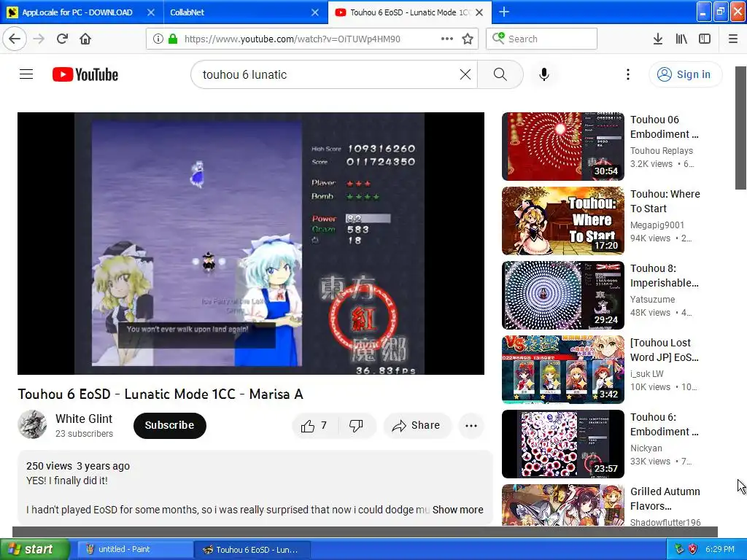747x560 pixels.
Task: Click the green padlock security icon
Action: coord(173,39)
